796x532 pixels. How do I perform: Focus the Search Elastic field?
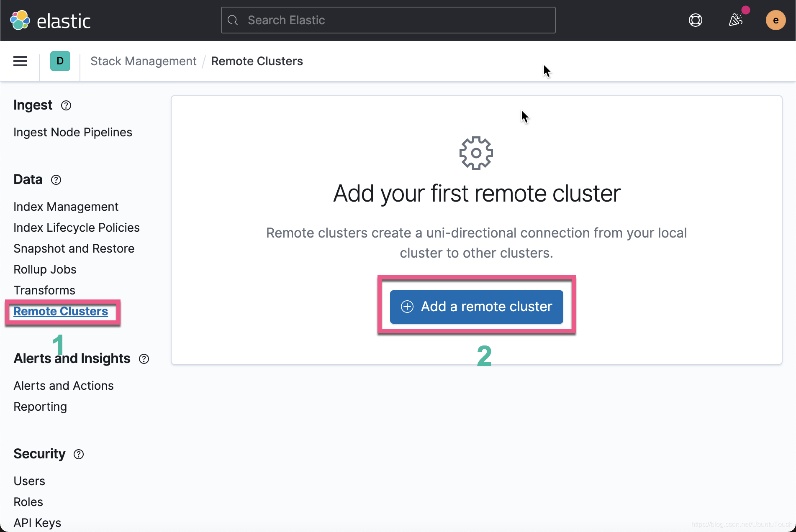point(388,20)
